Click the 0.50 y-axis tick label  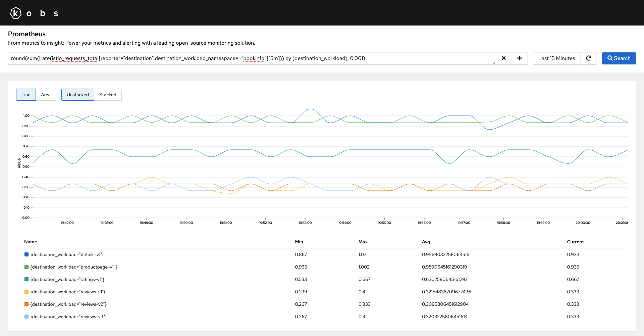(x=26, y=167)
